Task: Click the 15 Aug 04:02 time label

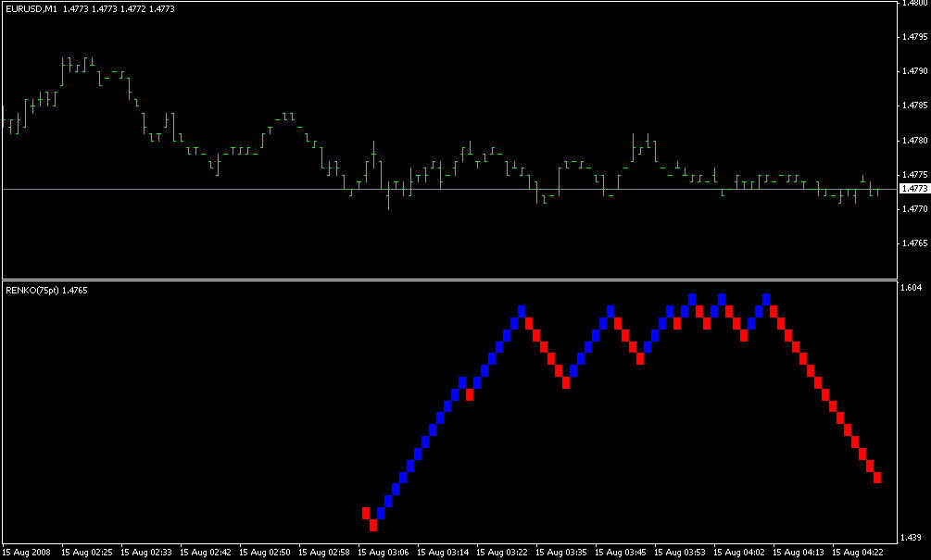Action: [x=739, y=553]
